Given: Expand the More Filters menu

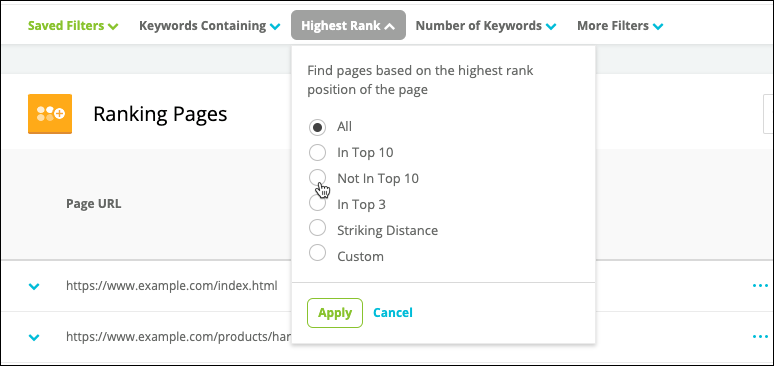Looking at the screenshot, I should point(620,26).
